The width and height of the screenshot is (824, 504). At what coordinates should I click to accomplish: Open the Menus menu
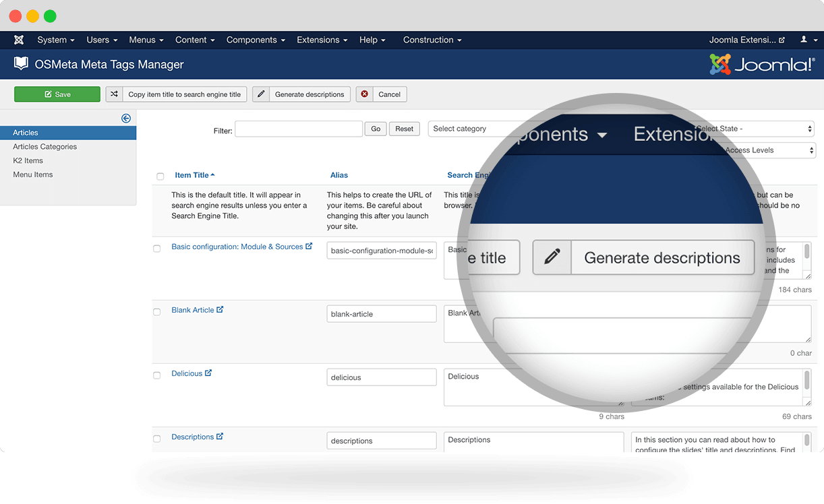(146, 40)
